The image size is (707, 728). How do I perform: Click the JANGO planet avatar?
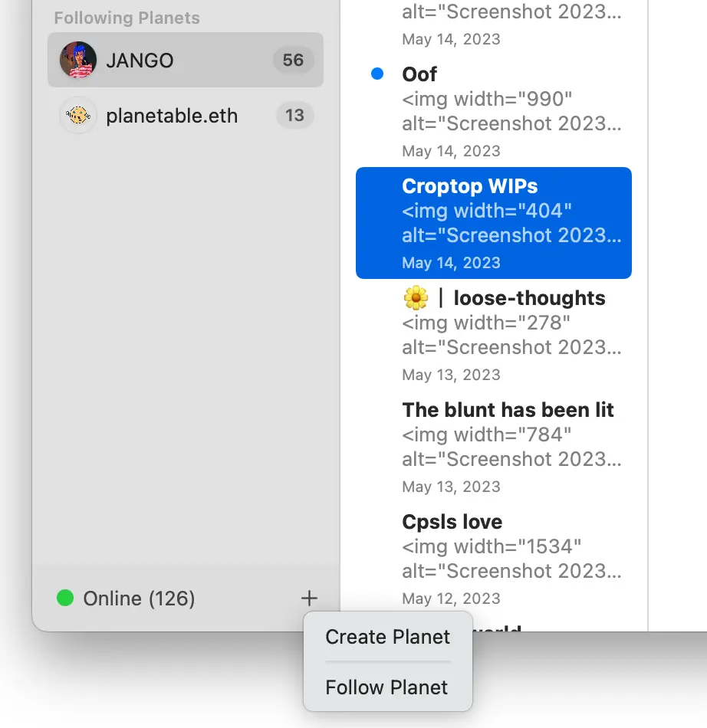78,61
